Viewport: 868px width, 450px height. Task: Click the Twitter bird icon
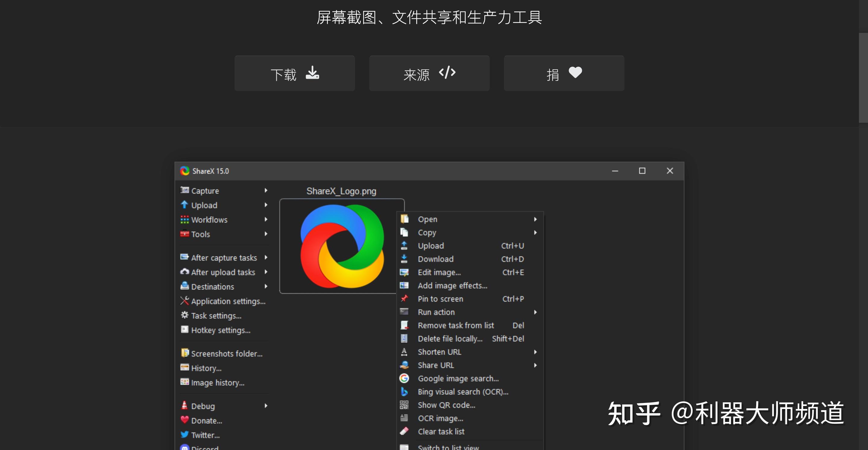point(184,435)
